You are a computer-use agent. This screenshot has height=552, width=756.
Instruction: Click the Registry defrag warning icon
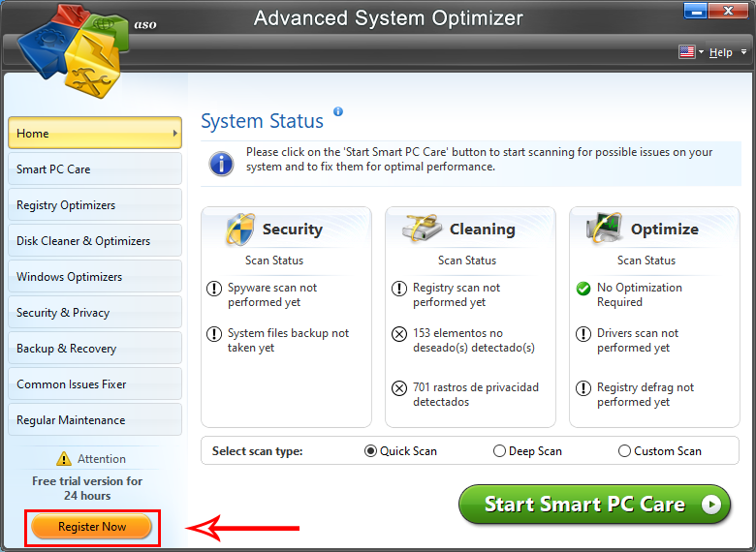tap(583, 387)
